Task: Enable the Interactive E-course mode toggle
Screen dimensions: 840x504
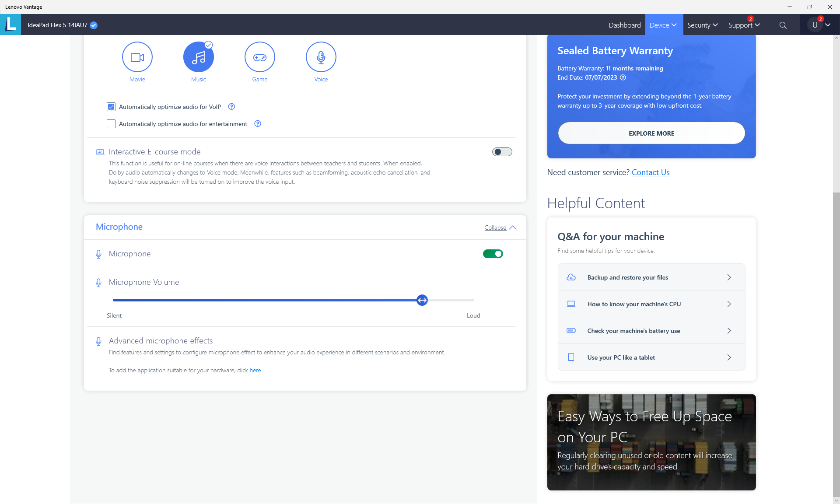Action: (x=502, y=152)
